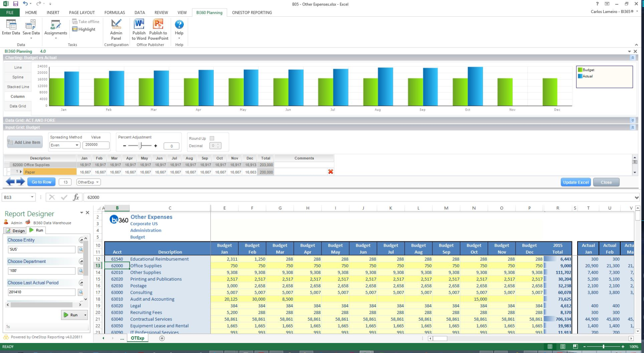
Task: Click the Save Data icon
Action: pyautogui.click(x=31, y=27)
